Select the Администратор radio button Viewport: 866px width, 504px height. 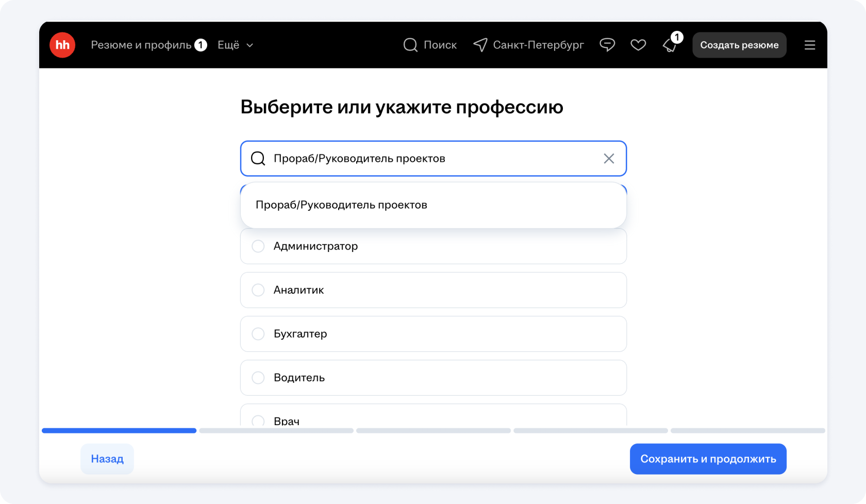click(x=258, y=246)
